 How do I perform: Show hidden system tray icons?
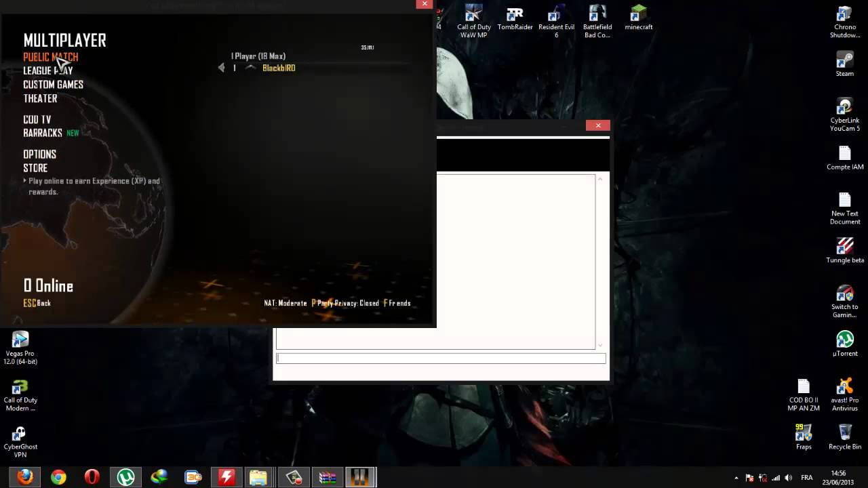pos(736,478)
